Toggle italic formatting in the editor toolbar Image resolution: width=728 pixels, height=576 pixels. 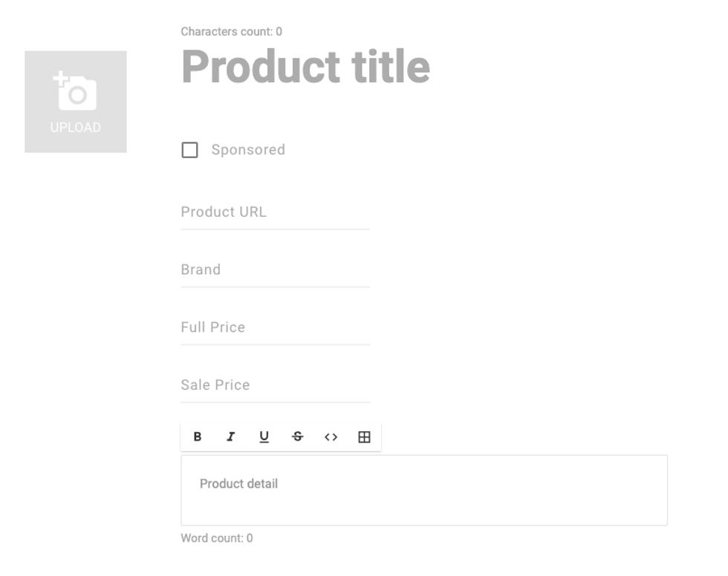[x=231, y=437]
